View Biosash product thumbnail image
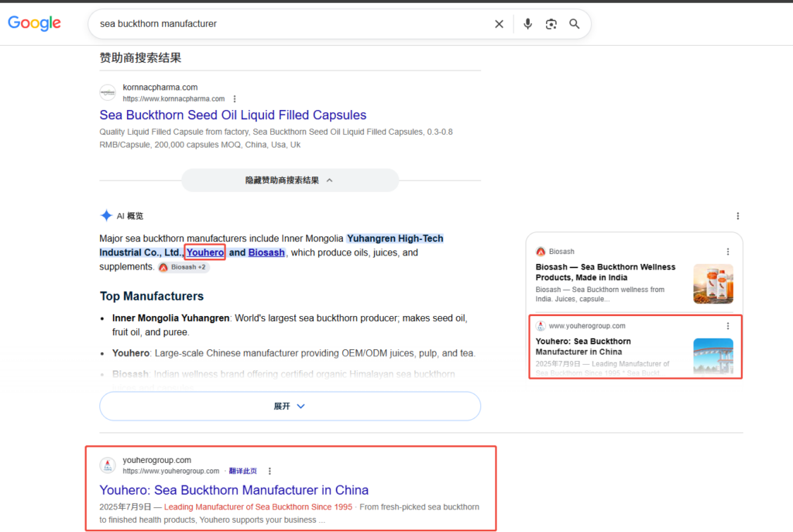The image size is (793, 532). [x=713, y=283]
